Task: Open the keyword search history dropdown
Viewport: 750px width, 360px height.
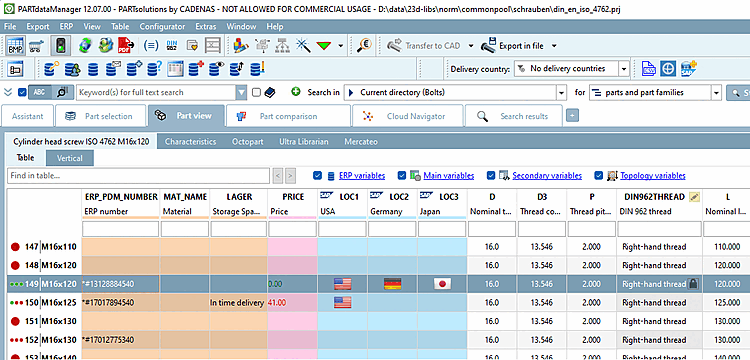Action: 242,92
